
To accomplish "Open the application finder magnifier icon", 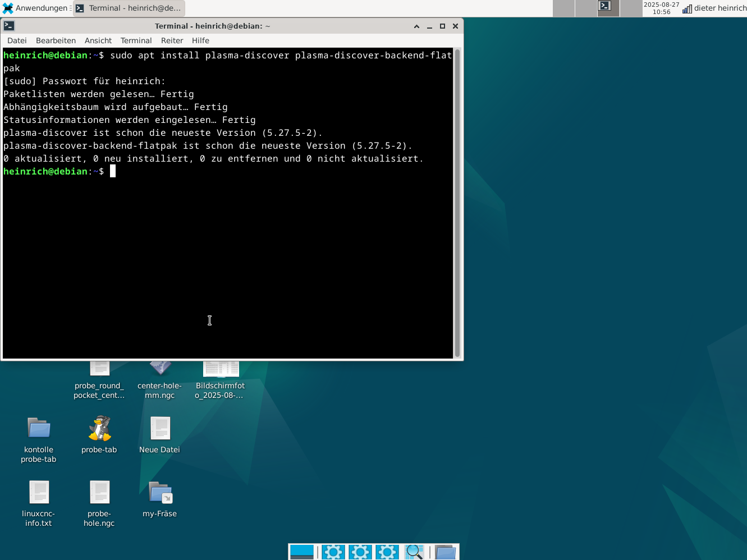I will click(x=414, y=552).
